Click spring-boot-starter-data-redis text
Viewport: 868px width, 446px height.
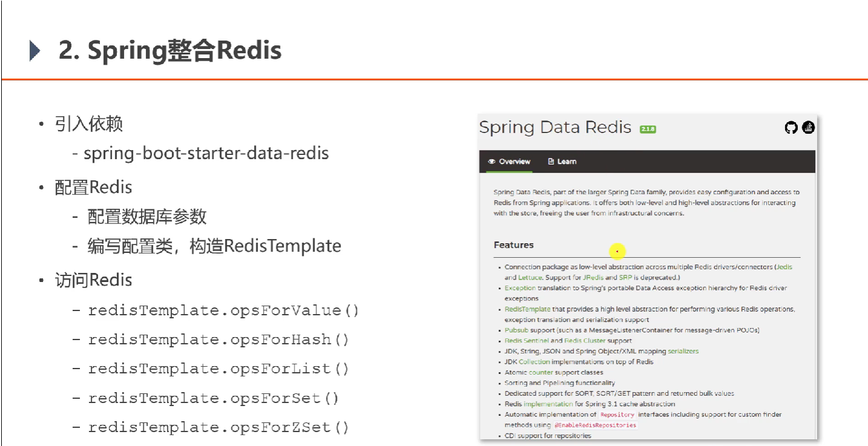tap(206, 153)
